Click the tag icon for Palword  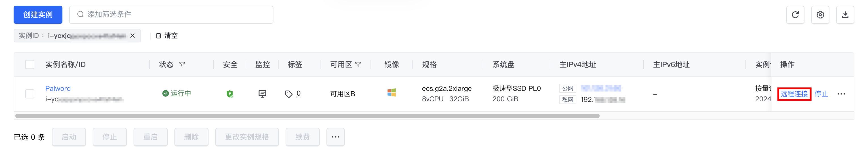(x=288, y=94)
